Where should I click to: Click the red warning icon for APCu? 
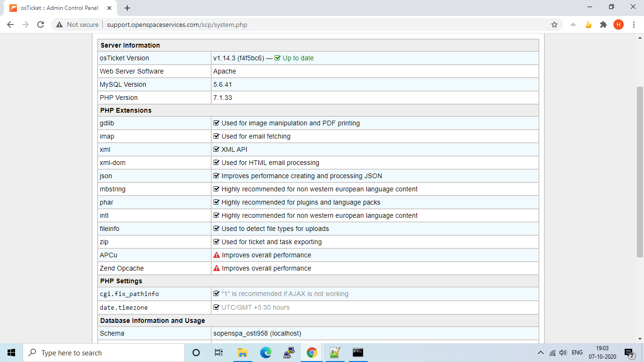pyautogui.click(x=217, y=255)
